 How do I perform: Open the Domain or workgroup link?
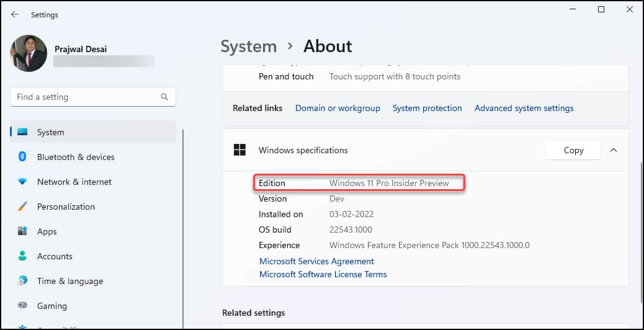coord(338,109)
